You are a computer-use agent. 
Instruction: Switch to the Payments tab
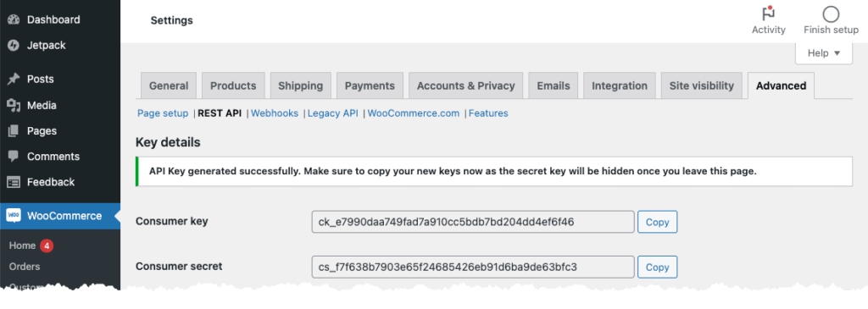click(370, 86)
